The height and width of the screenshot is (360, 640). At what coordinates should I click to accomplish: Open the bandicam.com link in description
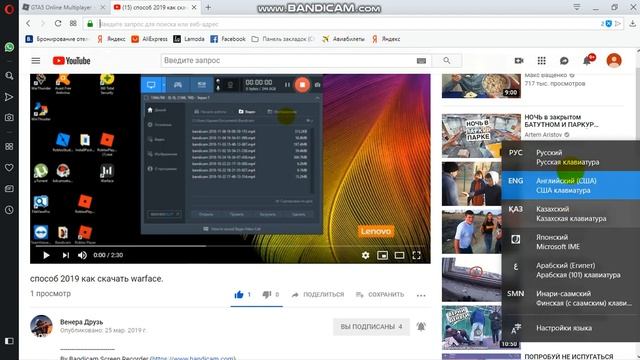[x=193, y=358]
